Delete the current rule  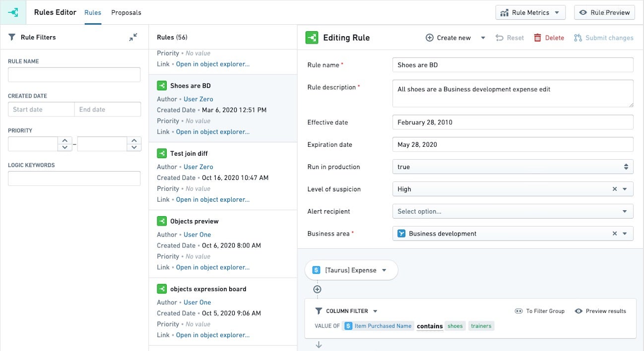(x=549, y=38)
